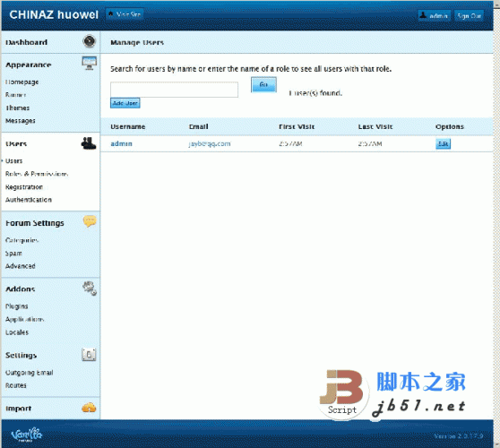Click the Add User button
Image resolution: width=500 pixels, height=448 pixels.
125,103
